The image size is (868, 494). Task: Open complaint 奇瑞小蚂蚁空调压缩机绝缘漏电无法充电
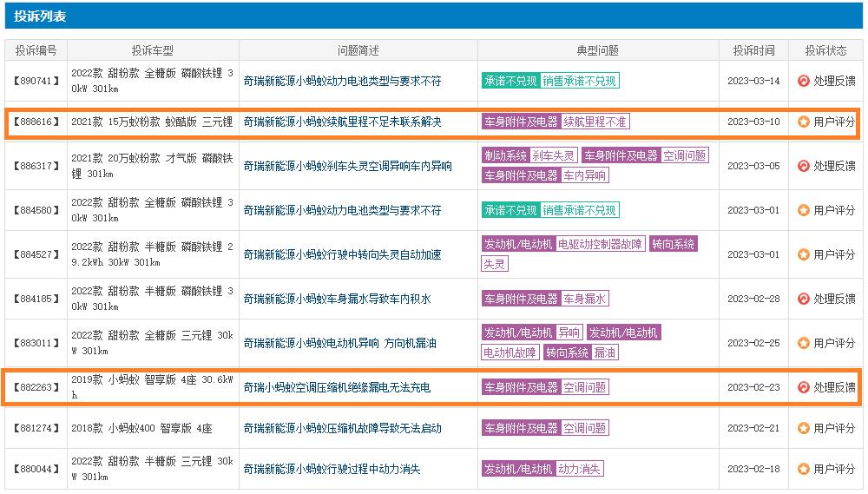click(x=337, y=388)
